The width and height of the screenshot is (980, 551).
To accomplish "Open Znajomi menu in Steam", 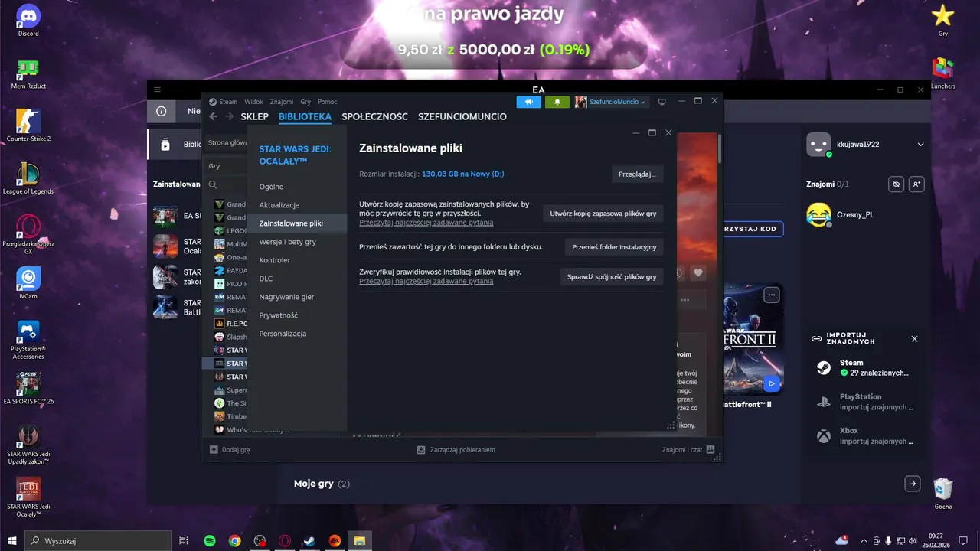I will [282, 102].
